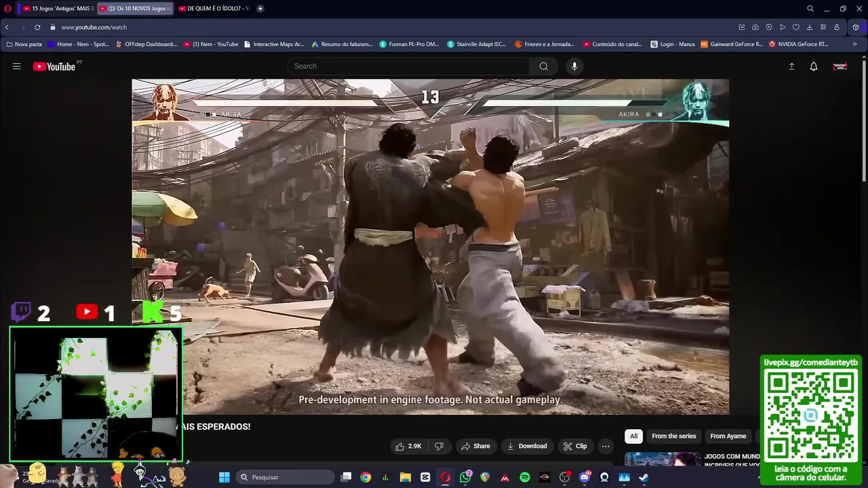Dislike the video with thumbs-down
This screenshot has width=868, height=488.
439,446
